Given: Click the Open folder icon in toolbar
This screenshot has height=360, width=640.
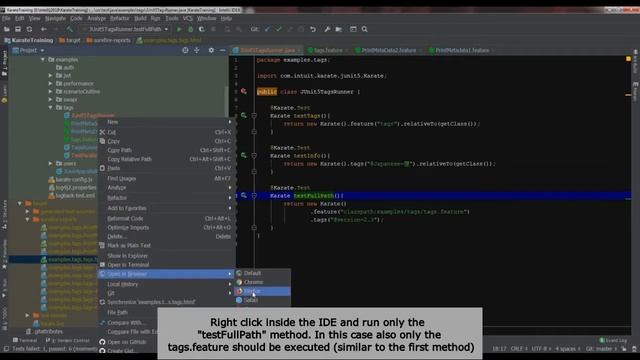Looking at the screenshot, I should [7, 29].
